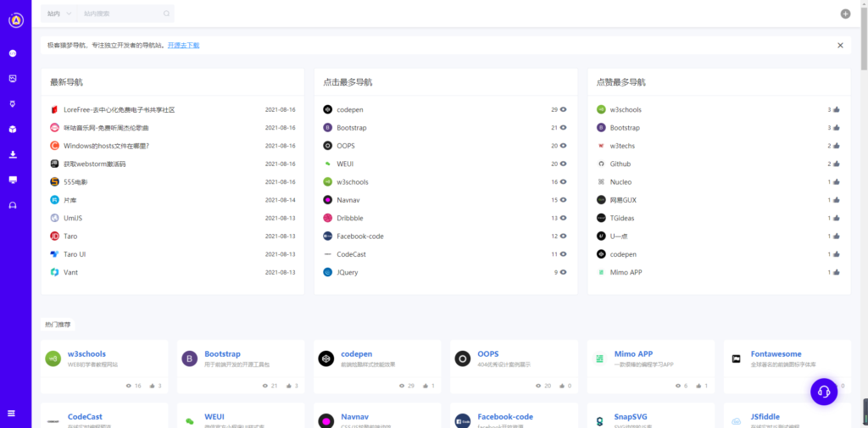Image resolution: width=868 pixels, height=428 pixels.
Task: Like the w3schools card using its thumbs-up
Action: (x=152, y=386)
